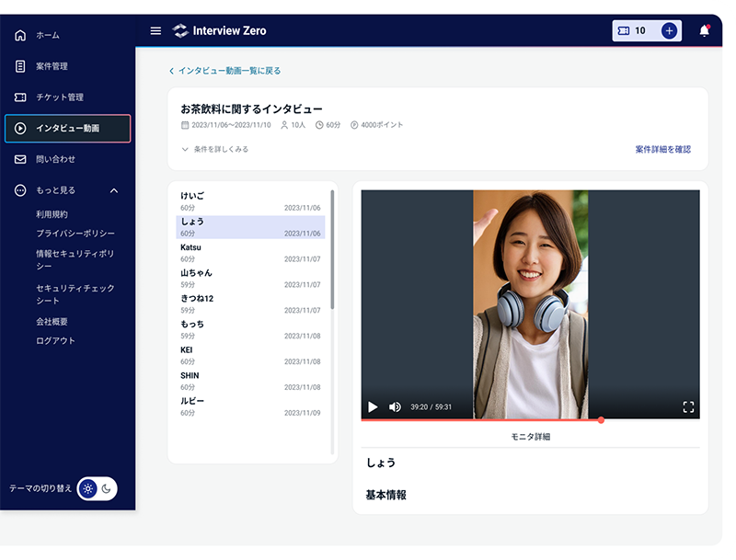Viewport: 736px width, 560px height.
Task: Open 会社概要 link
Action: (x=52, y=322)
